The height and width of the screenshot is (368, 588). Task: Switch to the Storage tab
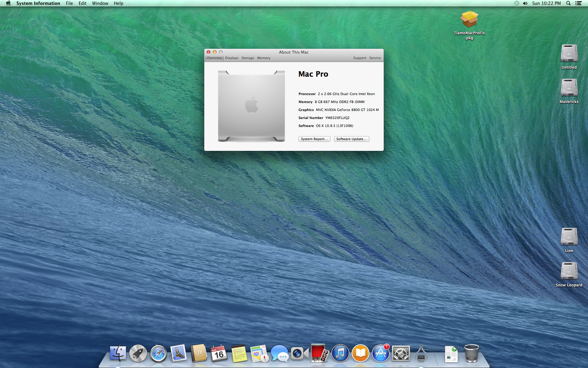[247, 58]
